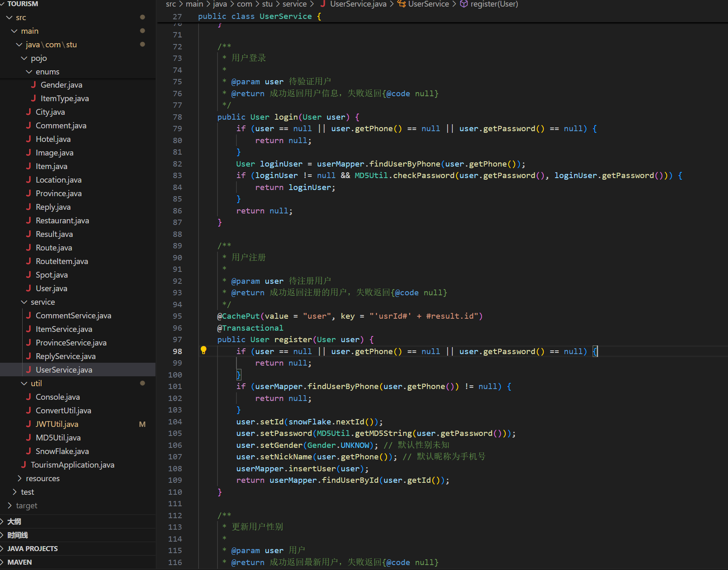Click line number 104 in the gutter

point(175,422)
